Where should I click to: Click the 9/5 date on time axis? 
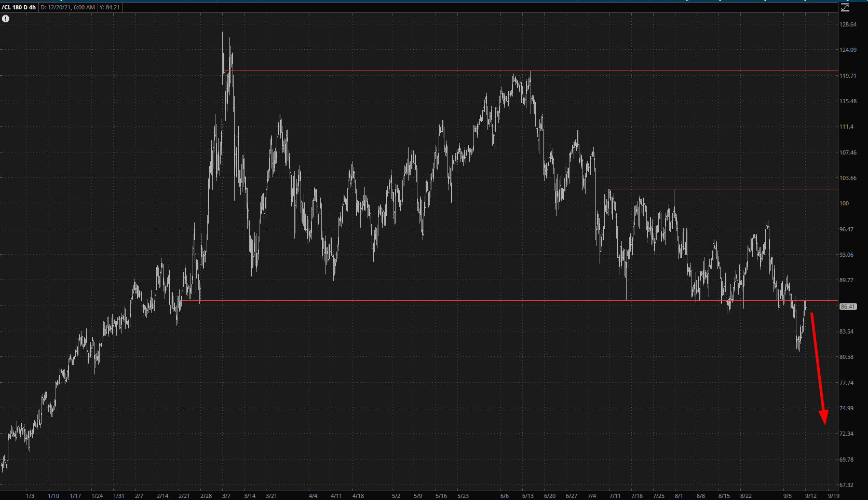tap(788, 496)
